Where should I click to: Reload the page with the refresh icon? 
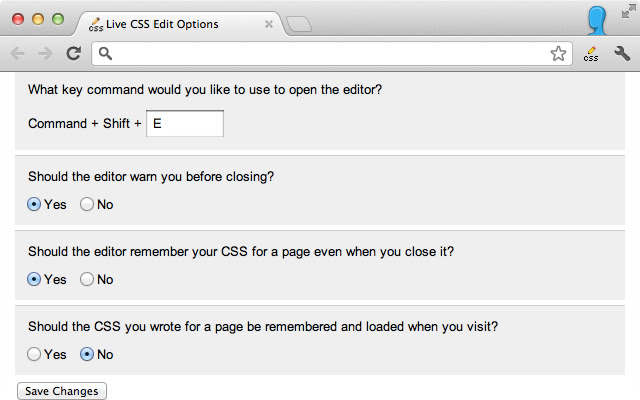click(73, 54)
